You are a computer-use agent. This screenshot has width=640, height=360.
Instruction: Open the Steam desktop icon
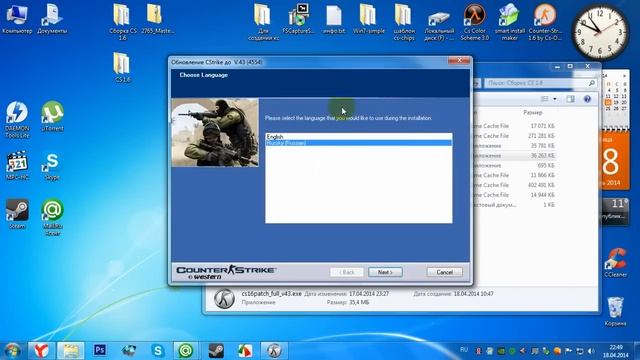click(x=17, y=213)
